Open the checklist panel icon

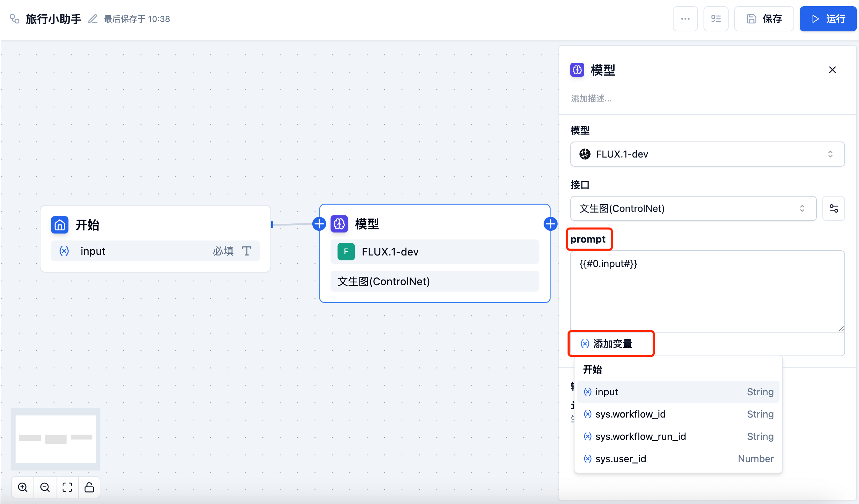[x=716, y=19]
